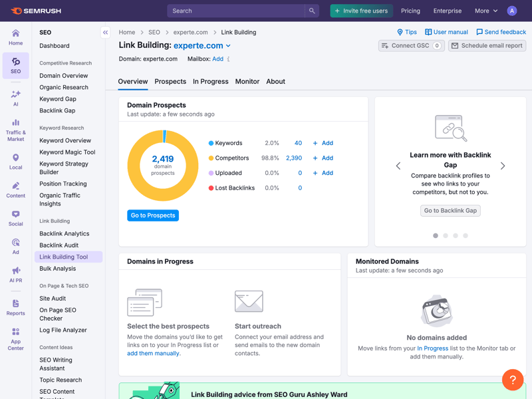
Task: Select the Local pin icon
Action: pyautogui.click(x=15, y=162)
